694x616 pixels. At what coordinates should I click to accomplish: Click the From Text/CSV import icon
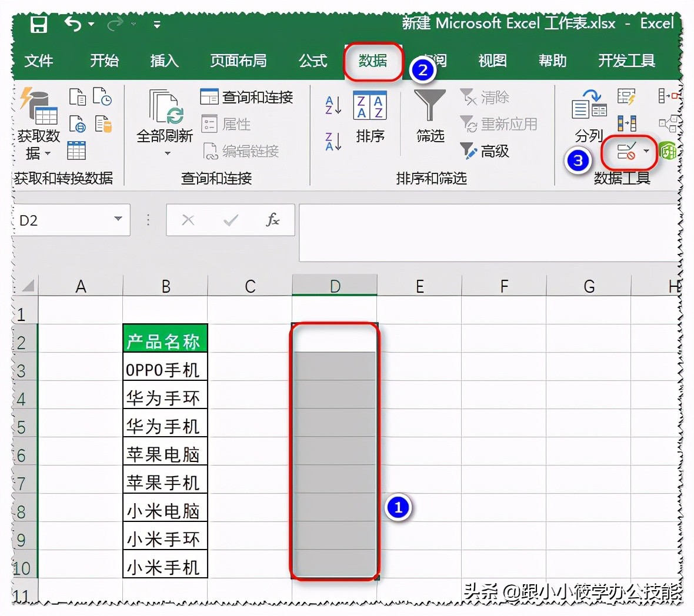(x=78, y=97)
